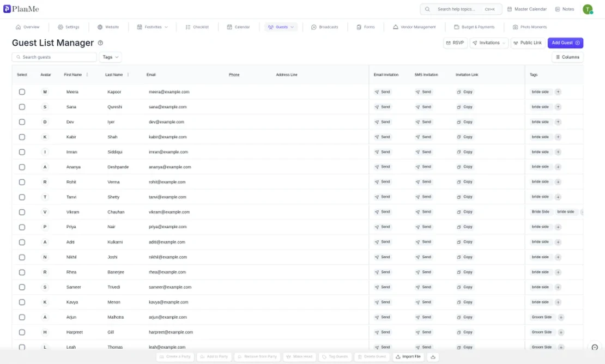Click the help icon beside Guest List Manager

tap(100, 43)
